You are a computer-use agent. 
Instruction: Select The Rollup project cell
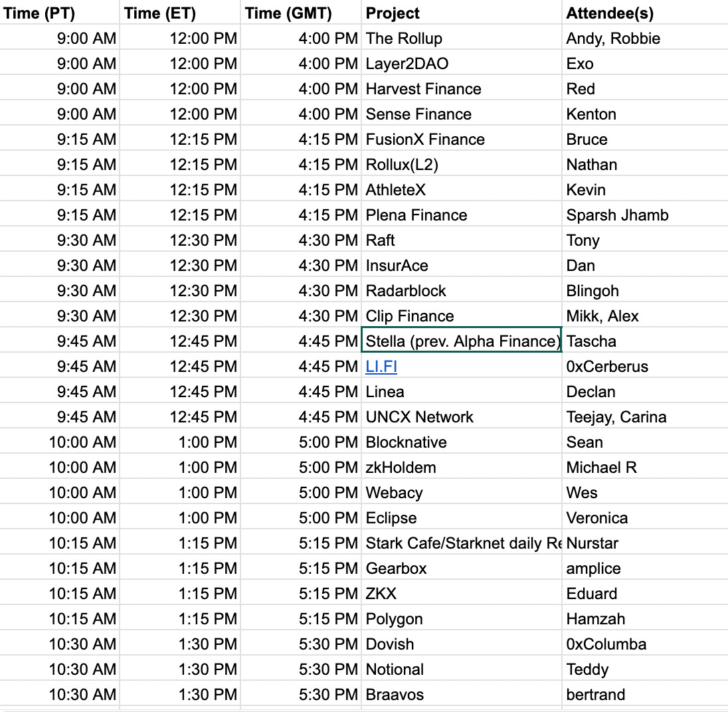[462, 38]
